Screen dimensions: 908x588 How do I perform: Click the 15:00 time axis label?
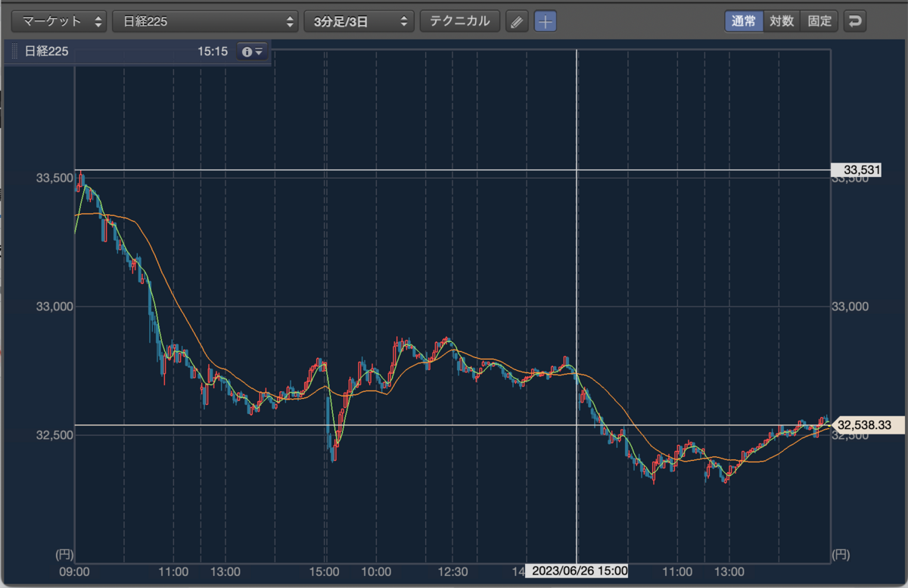point(325,571)
